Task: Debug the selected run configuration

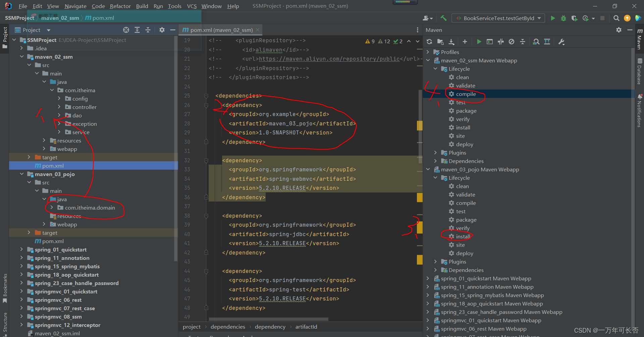Action: (x=563, y=18)
